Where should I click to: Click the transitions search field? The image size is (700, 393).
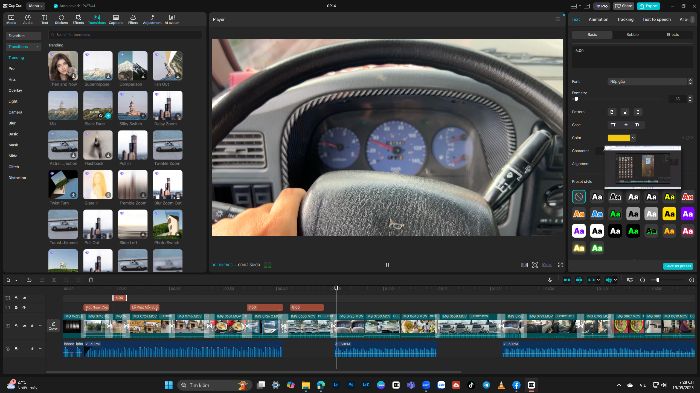click(125, 34)
